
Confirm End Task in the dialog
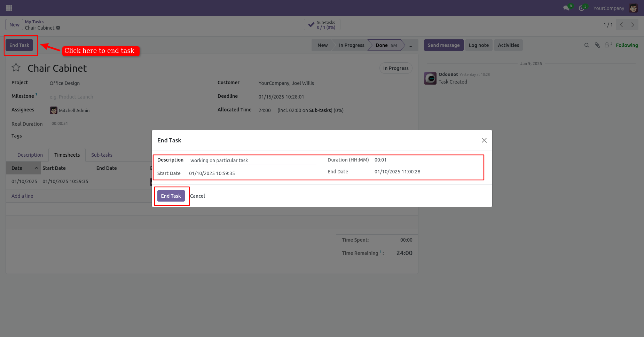coord(171,196)
